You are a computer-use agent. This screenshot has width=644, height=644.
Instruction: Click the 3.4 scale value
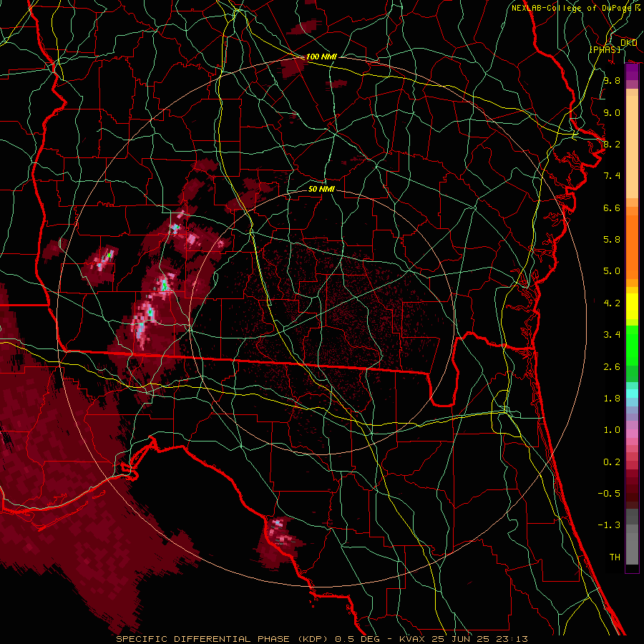[x=612, y=335]
